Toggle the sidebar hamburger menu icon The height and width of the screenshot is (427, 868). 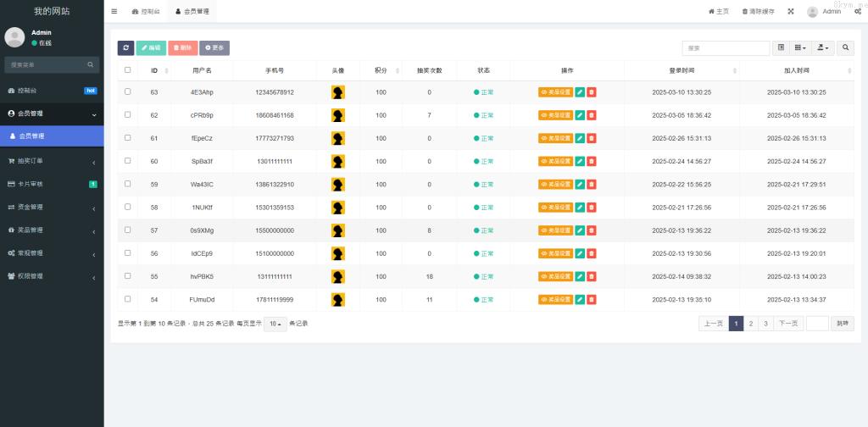click(x=114, y=11)
